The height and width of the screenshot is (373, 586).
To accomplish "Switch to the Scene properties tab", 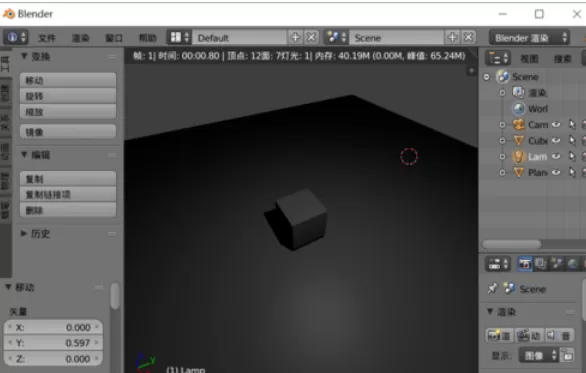I will coord(556,264).
